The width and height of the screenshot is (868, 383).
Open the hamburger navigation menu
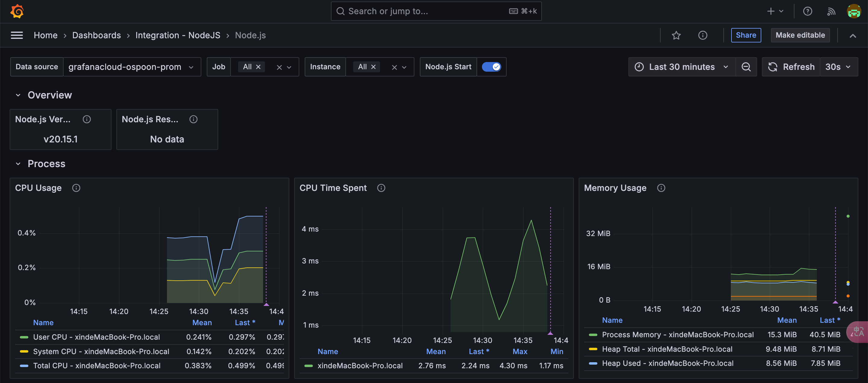tap(17, 35)
